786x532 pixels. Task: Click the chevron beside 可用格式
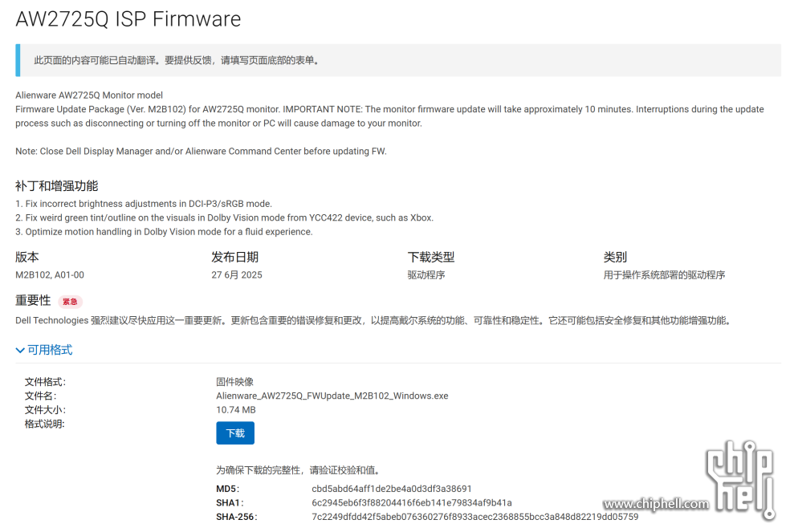coord(20,350)
